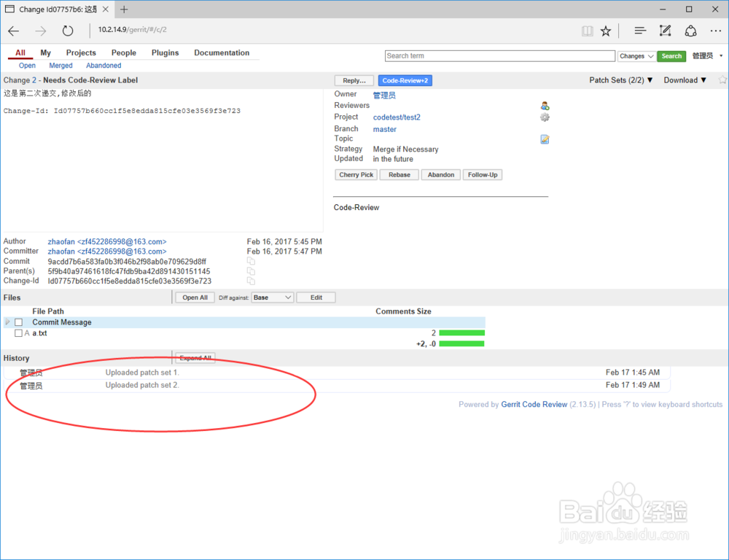Copy the Commit hash with the copy icon
Screen dimensions: 729x560
250,260
